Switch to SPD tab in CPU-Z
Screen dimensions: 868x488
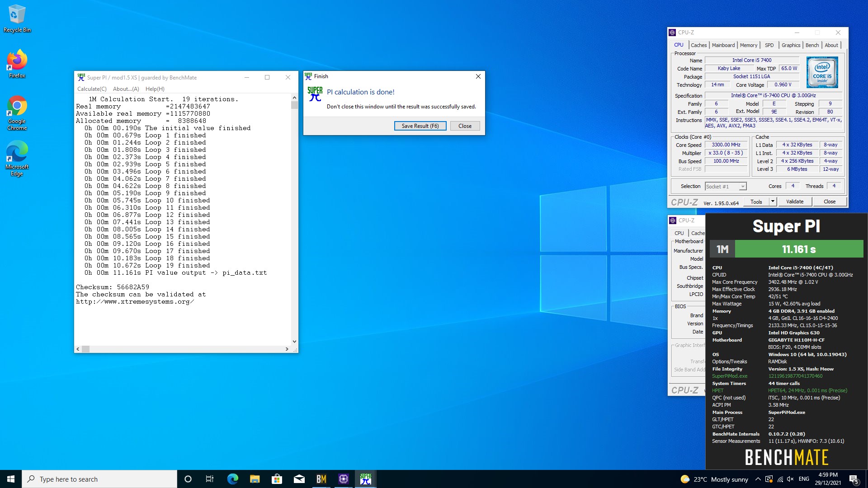pos(769,45)
